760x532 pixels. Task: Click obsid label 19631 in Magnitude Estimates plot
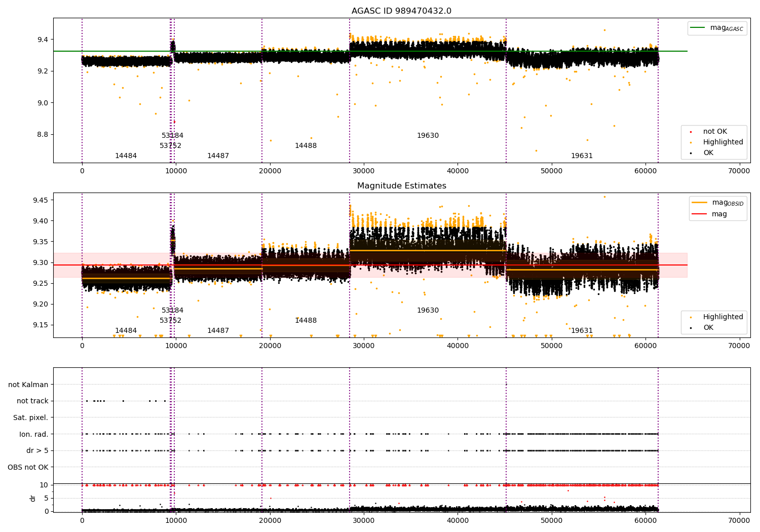[x=582, y=331]
